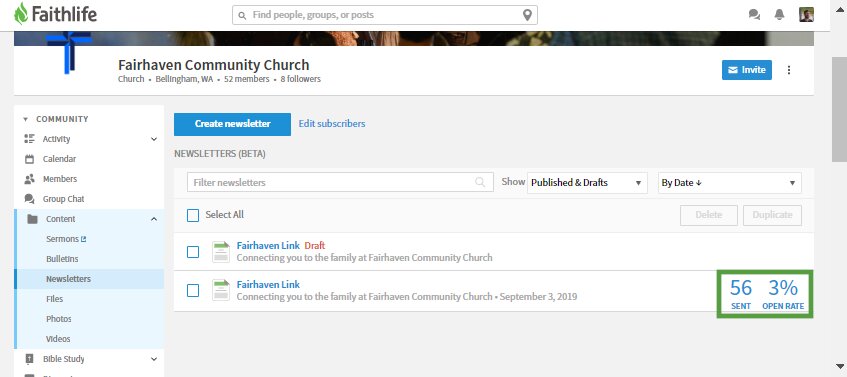847x377 pixels.
Task: Click the Calendar sidebar icon
Action: (x=29, y=159)
